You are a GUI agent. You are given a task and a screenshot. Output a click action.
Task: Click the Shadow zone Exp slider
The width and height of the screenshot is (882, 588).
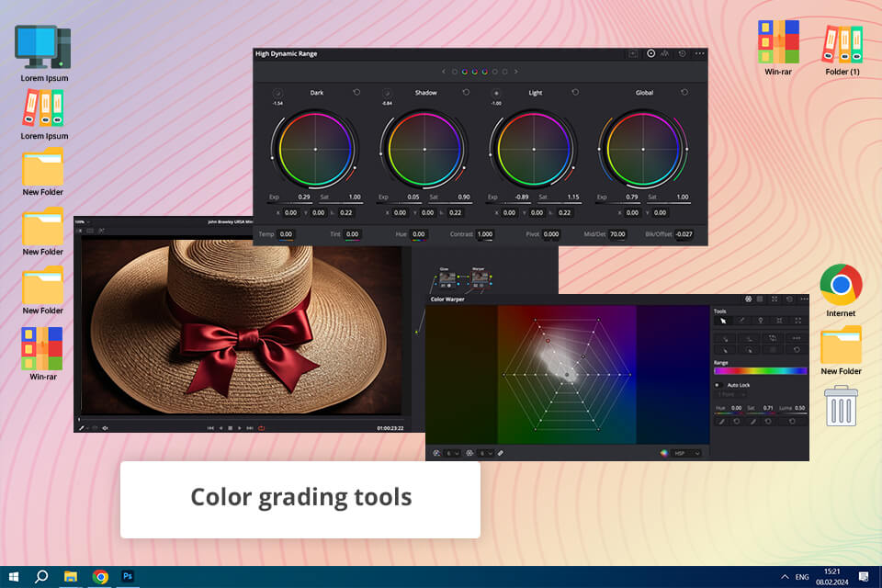click(x=401, y=203)
